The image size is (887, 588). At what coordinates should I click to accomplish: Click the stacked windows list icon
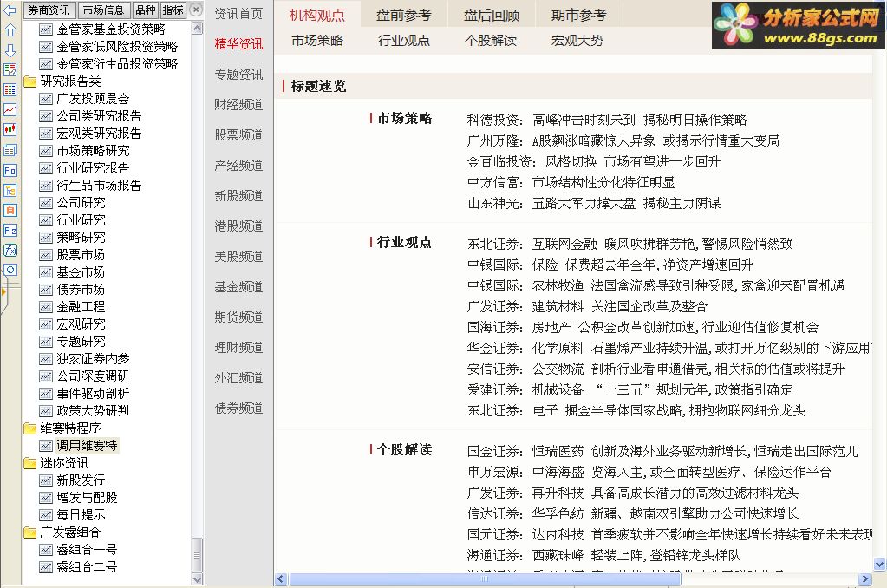(10, 150)
